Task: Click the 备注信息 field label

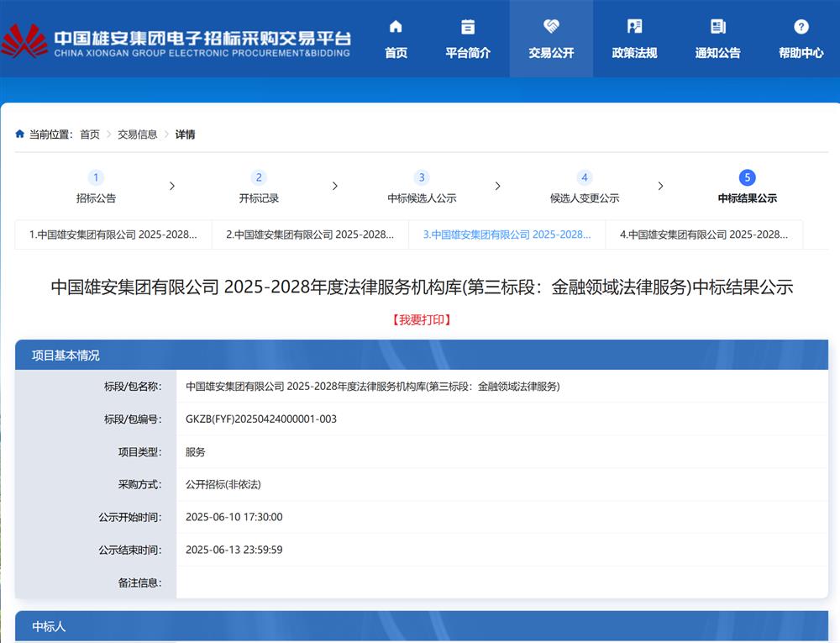Action: (x=139, y=582)
